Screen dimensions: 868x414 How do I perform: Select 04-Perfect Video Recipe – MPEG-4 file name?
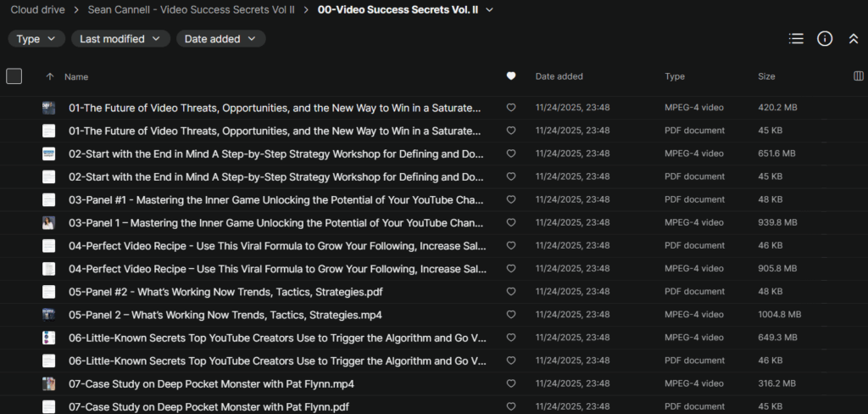pyautogui.click(x=277, y=269)
